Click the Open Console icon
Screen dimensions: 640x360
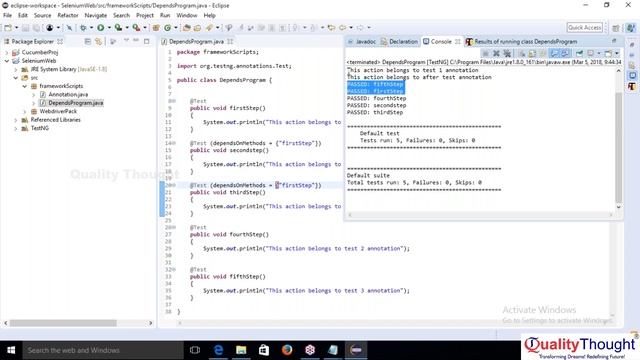coord(608,53)
